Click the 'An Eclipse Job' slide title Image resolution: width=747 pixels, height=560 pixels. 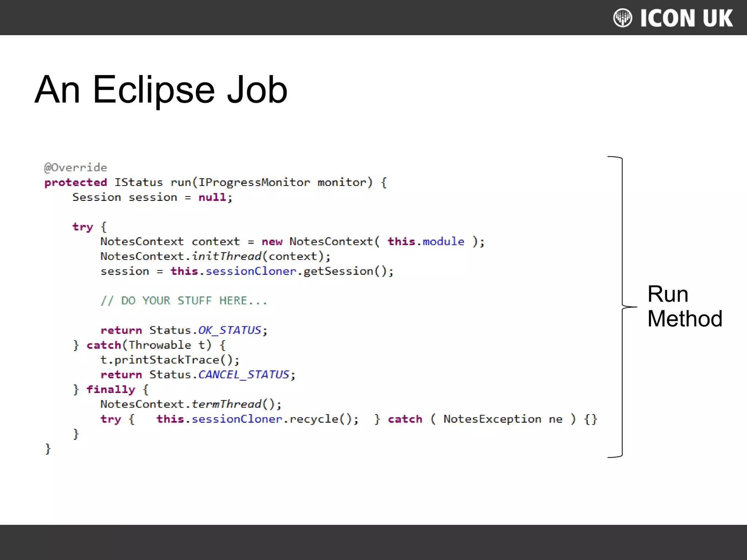pyautogui.click(x=161, y=90)
